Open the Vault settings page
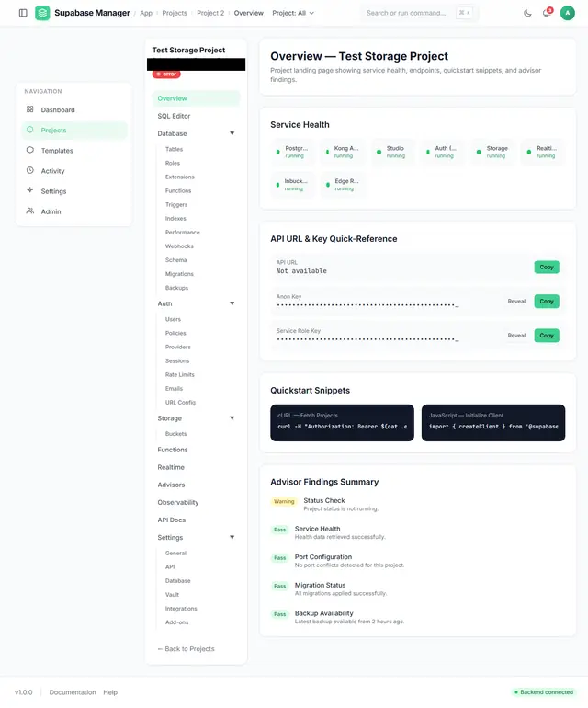 pyautogui.click(x=172, y=595)
